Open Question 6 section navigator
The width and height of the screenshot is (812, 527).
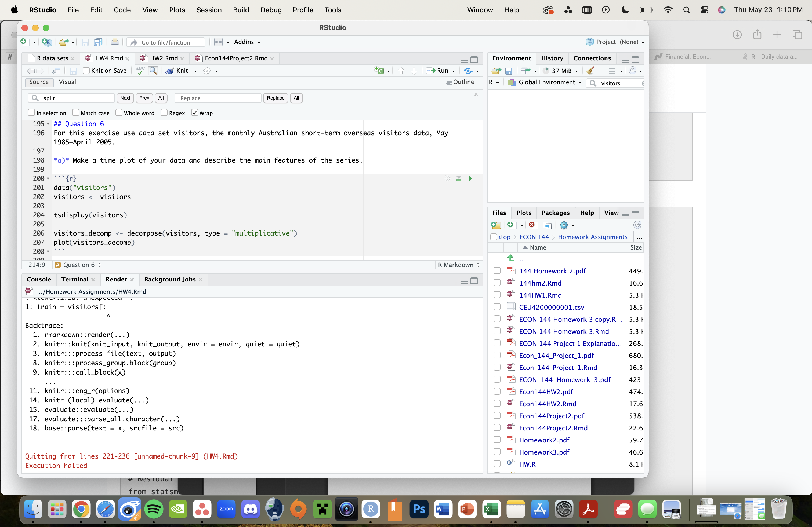tap(78, 265)
